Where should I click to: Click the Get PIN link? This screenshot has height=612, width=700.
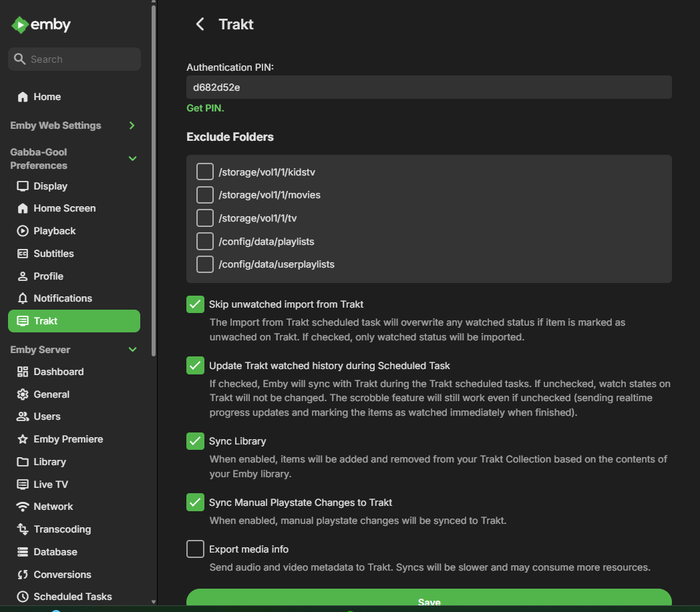(x=205, y=108)
